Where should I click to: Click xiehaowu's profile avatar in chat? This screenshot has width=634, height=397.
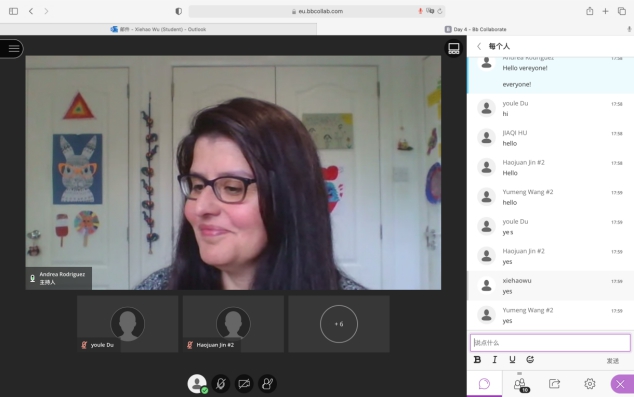[486, 285]
